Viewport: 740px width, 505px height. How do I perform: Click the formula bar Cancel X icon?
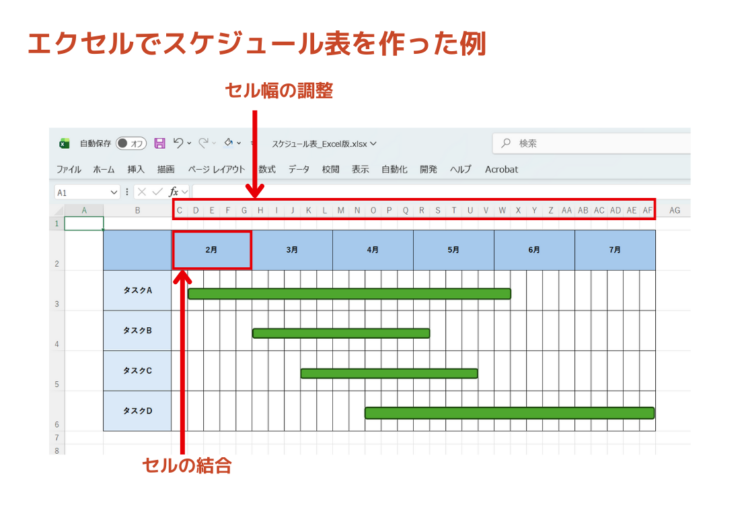tap(142, 192)
